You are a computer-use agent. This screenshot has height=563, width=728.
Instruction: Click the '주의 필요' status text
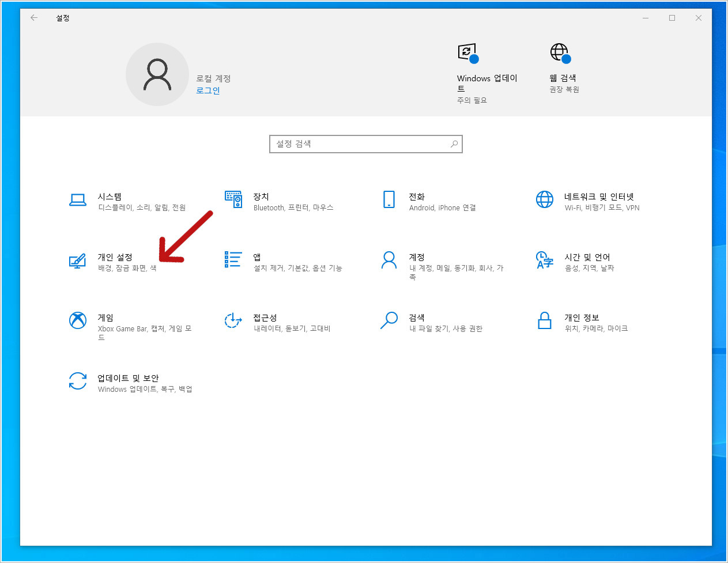point(472,100)
